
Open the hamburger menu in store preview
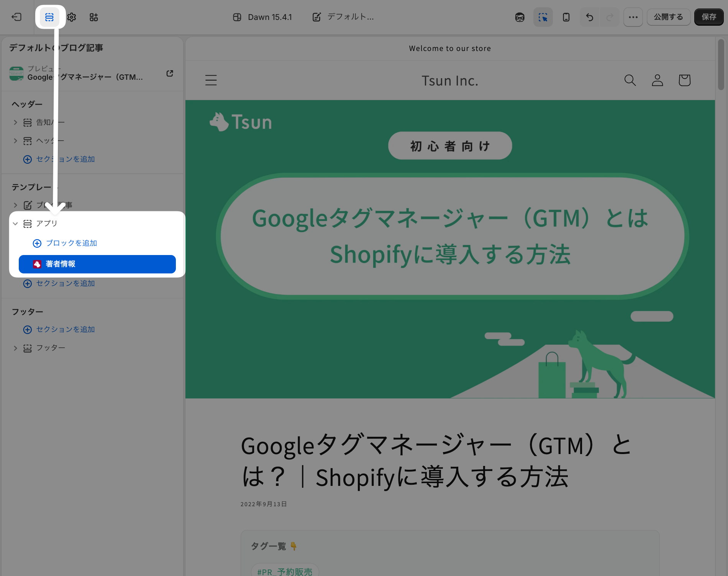(x=211, y=80)
